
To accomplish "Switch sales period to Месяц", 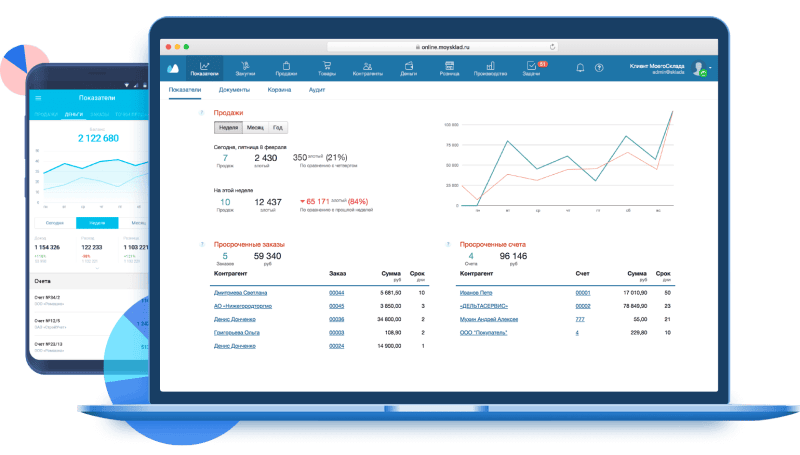I will (256, 128).
